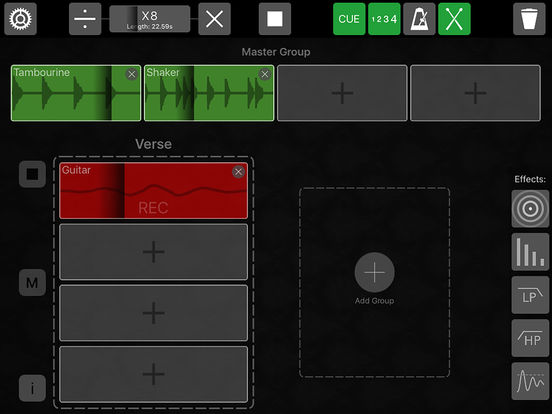
Task: Mute the Verse group with M button
Action: [32, 283]
